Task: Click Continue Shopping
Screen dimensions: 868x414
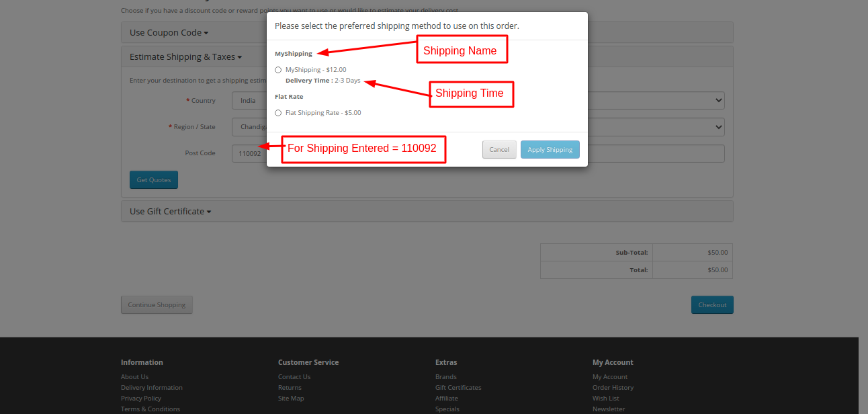Action: pos(157,304)
